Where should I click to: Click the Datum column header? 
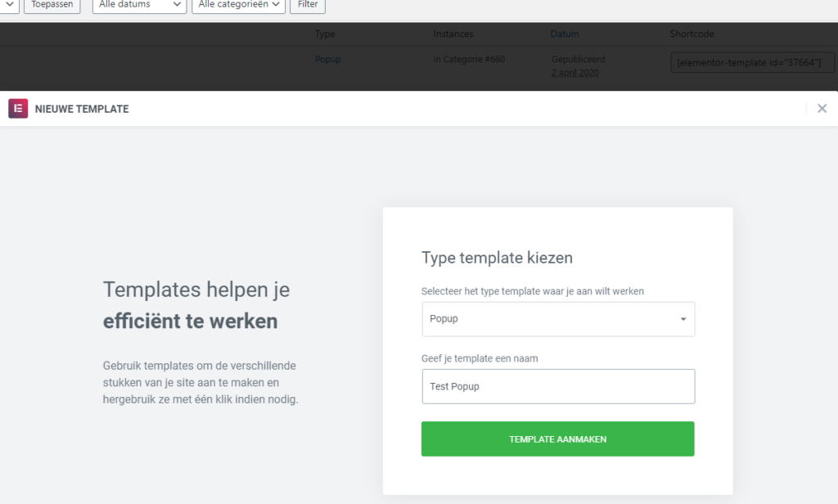coord(565,34)
